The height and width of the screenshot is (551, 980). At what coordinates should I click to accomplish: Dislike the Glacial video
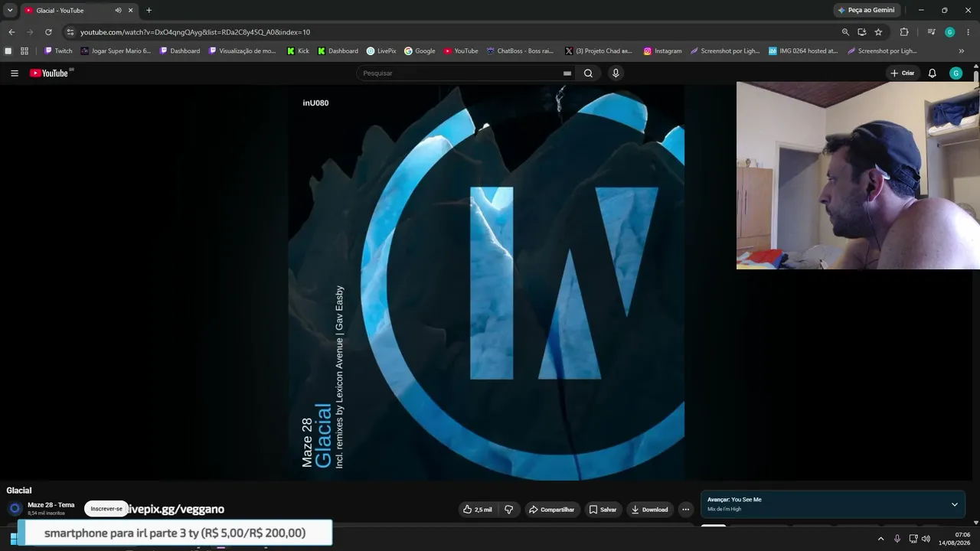tap(508, 510)
